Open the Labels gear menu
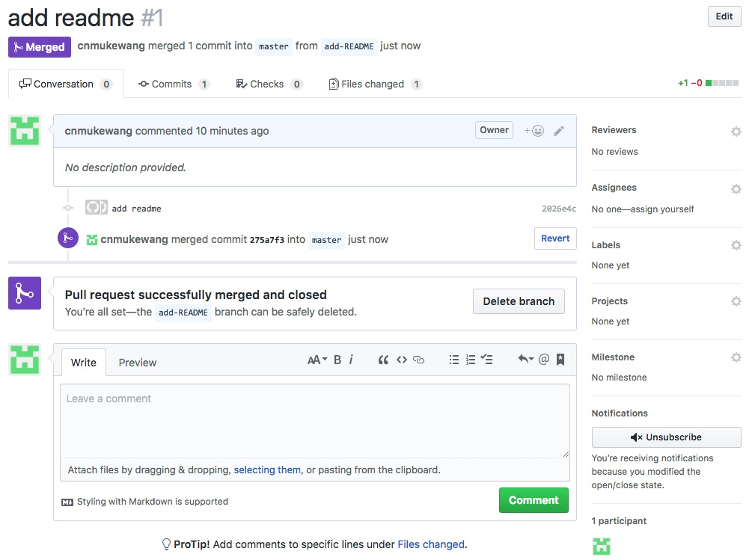The height and width of the screenshot is (560, 755). click(x=736, y=245)
